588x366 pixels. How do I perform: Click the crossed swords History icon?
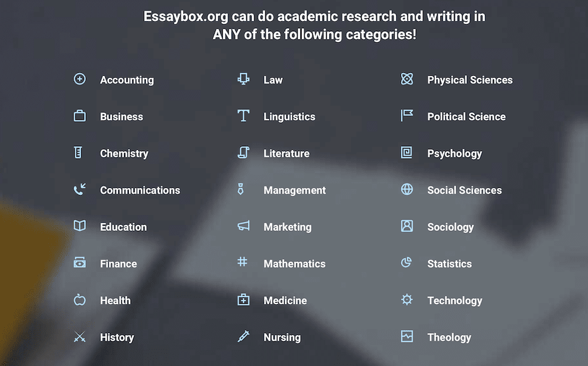coord(79,337)
